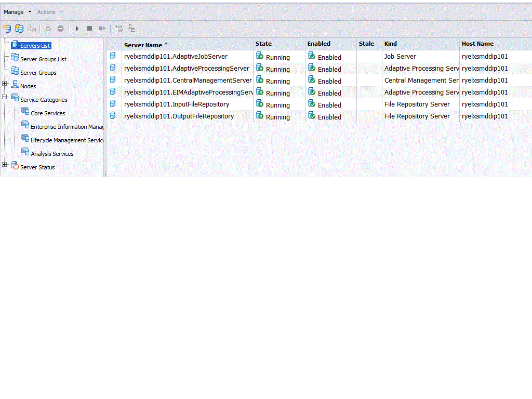Image resolution: width=532 pixels, height=399 pixels.
Task: Open Enterprise Information Management category
Action: (x=67, y=127)
